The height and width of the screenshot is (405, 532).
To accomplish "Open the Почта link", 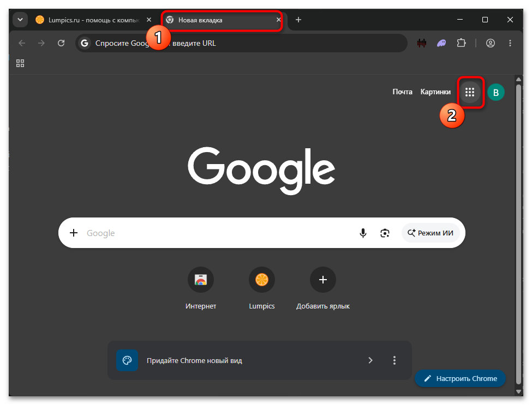I will click(x=402, y=92).
